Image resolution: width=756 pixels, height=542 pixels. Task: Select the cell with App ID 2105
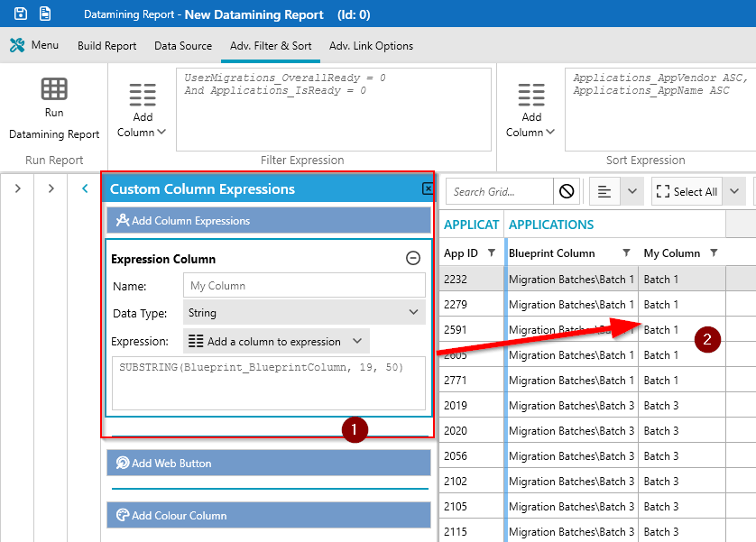pyautogui.click(x=472, y=506)
